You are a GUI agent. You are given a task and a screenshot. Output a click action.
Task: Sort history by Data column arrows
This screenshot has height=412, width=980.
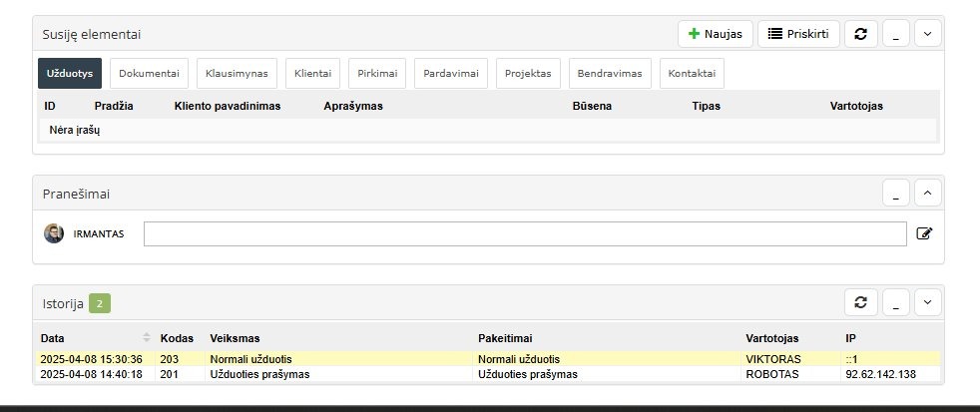[x=147, y=338]
